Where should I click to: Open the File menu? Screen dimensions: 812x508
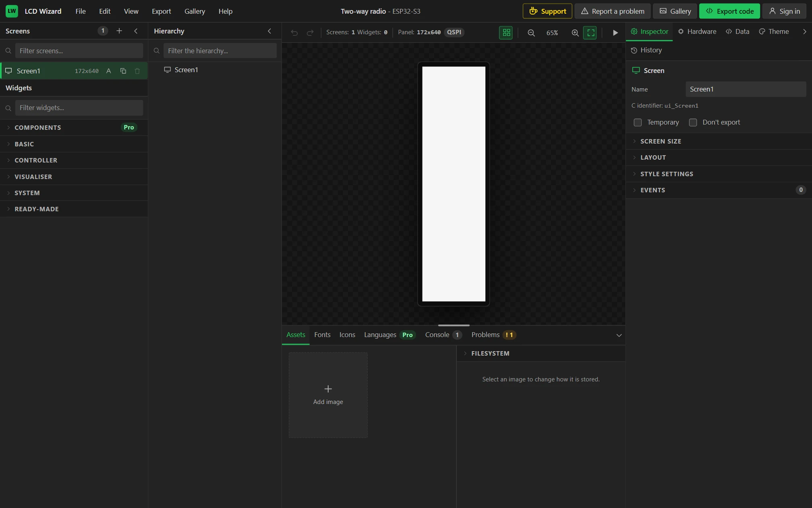tap(81, 11)
